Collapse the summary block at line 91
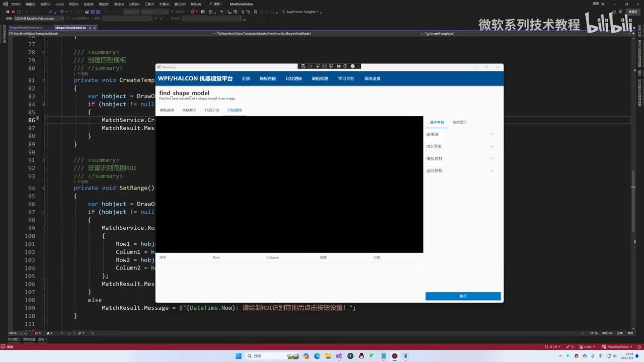The image size is (644, 362). (44, 160)
